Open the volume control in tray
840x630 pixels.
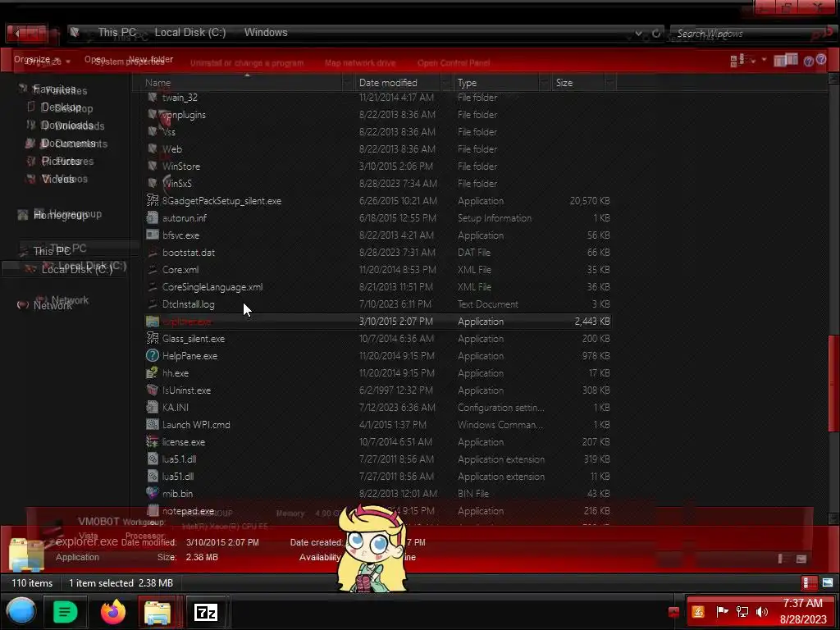click(762, 611)
